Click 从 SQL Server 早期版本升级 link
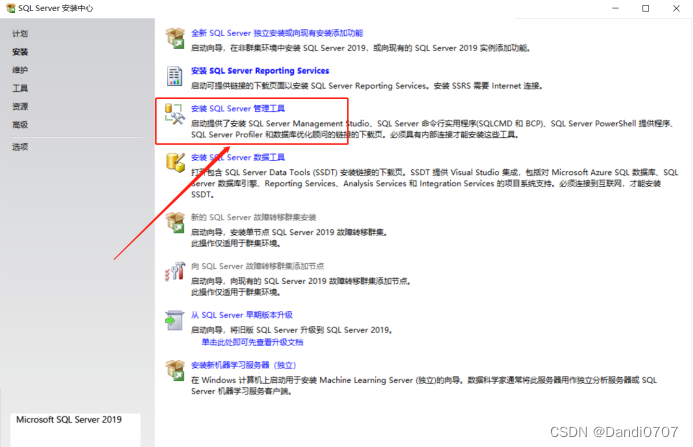The width and height of the screenshot is (693, 447). [242, 315]
